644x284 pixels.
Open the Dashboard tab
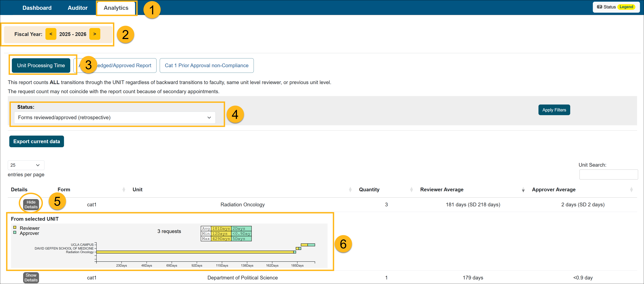coord(37,8)
